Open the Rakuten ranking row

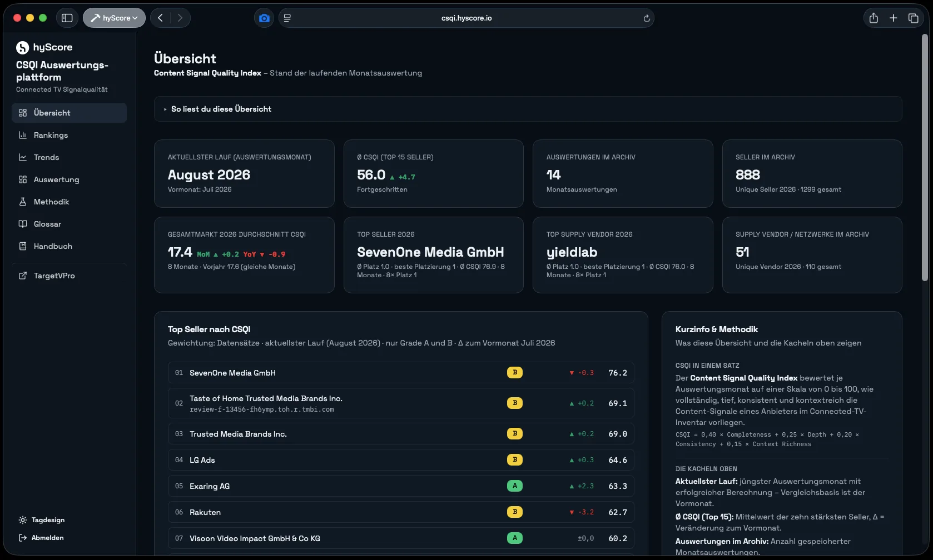point(401,512)
